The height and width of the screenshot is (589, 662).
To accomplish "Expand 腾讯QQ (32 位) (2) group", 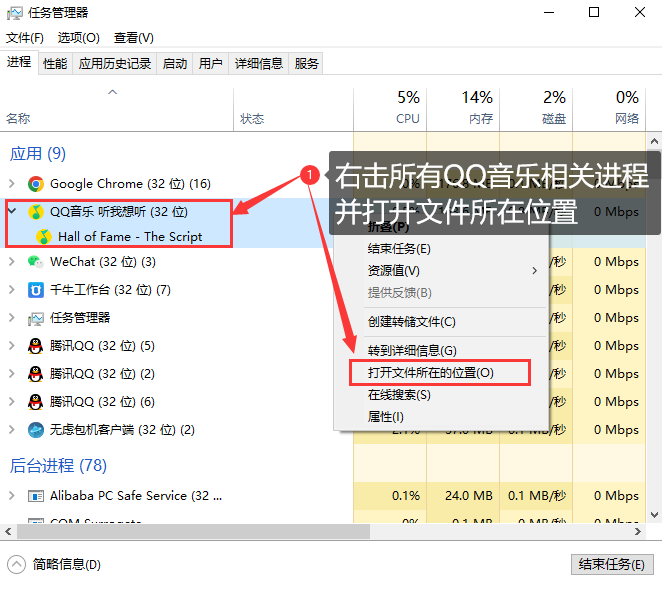I will tap(12, 374).
